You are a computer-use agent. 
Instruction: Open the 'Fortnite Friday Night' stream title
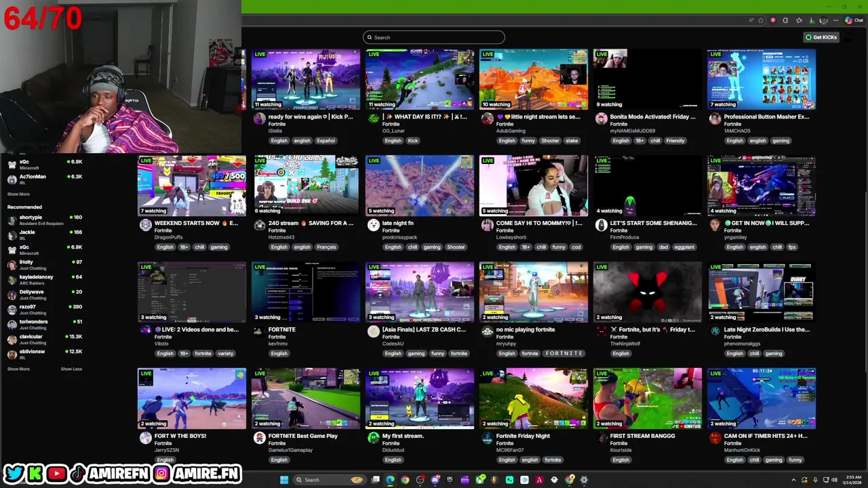tap(523, 436)
